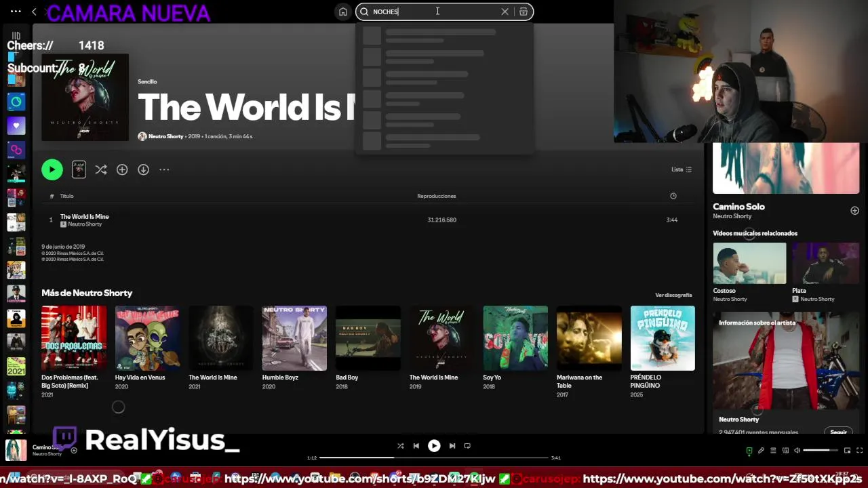This screenshot has width=868, height=488.
Task: Toggle Now Playing view panel
Action: click(x=749, y=451)
